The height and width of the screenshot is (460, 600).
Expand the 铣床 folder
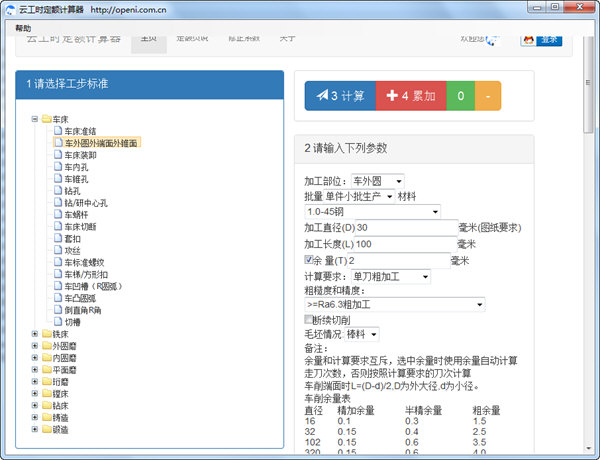point(35,334)
